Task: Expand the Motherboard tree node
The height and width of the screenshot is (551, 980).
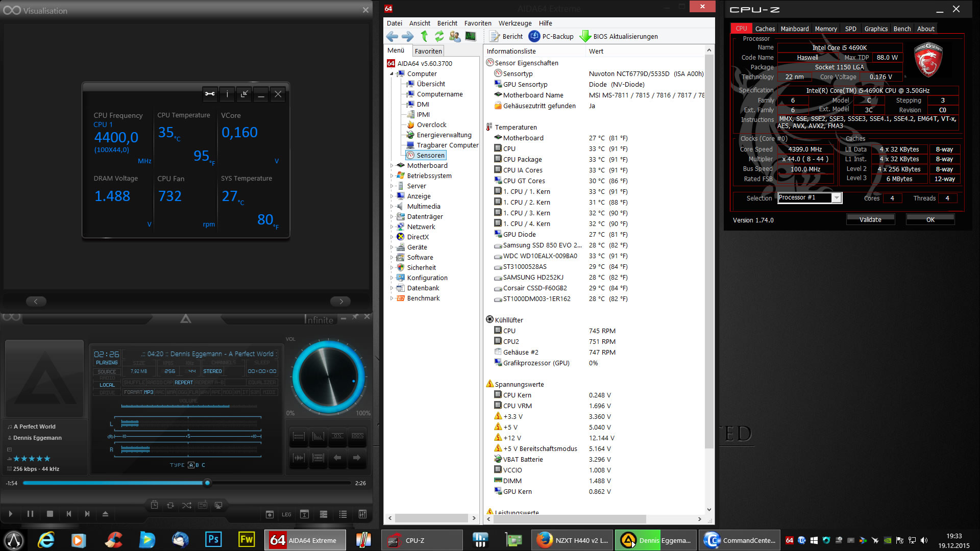Action: click(x=391, y=165)
